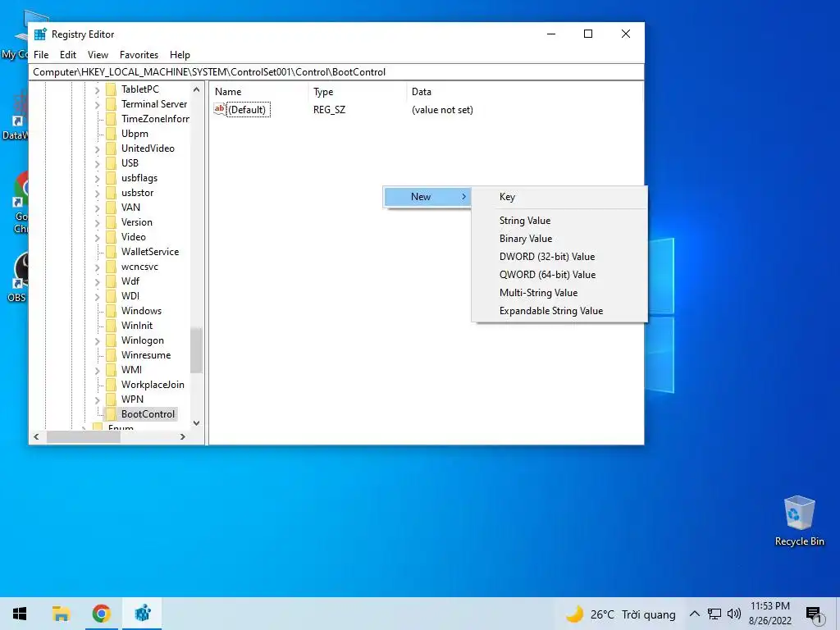
Task: Expand the TabletPC key
Action: (x=97, y=90)
